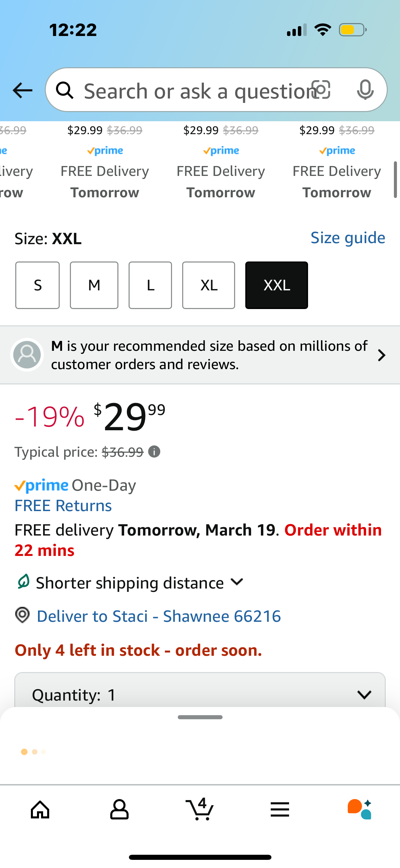Tap the delivery location pin icon
400x868 pixels.
pos(23,615)
